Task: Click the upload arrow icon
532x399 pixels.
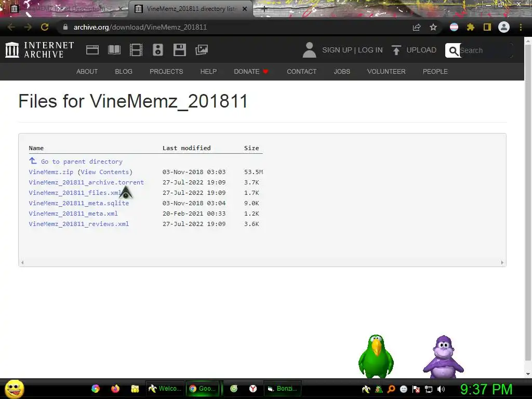Action: coord(396,50)
